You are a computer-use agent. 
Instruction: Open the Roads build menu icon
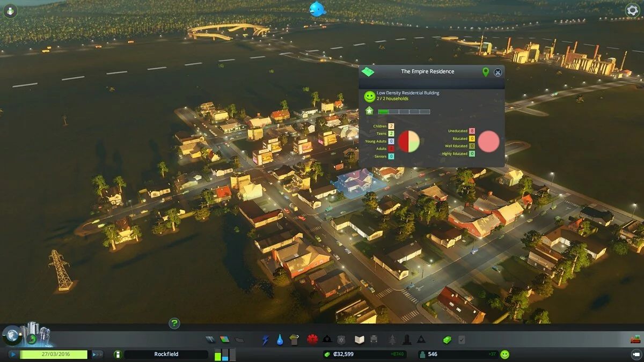(210, 339)
